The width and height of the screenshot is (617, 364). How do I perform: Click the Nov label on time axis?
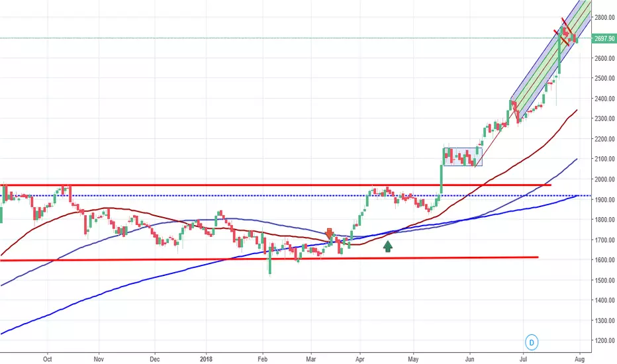pos(99,359)
